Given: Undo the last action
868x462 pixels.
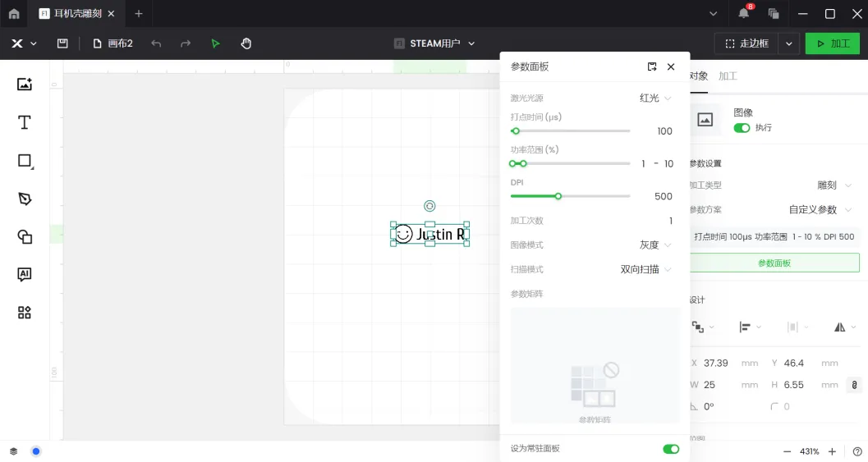Looking at the screenshot, I should 156,43.
